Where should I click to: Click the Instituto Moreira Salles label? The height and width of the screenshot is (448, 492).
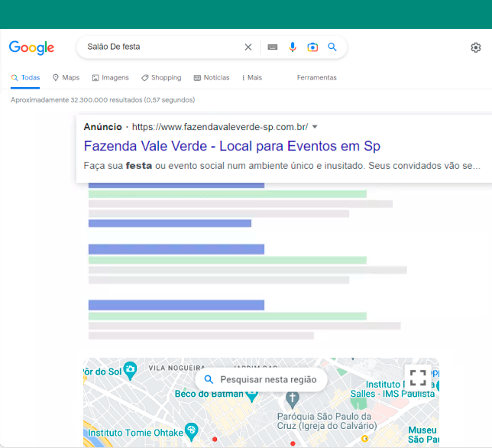coord(393,389)
